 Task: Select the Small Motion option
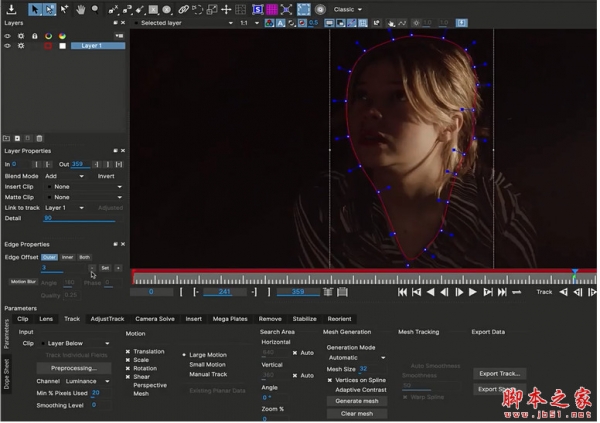click(207, 365)
